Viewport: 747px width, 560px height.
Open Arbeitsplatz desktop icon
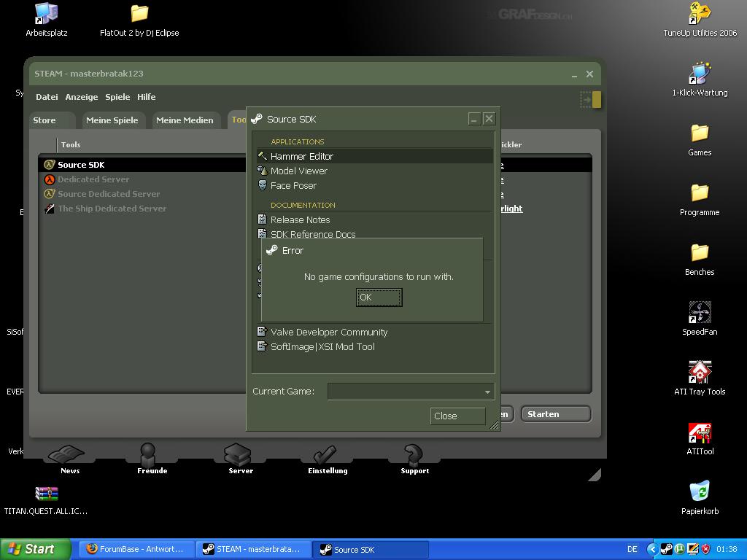click(46, 20)
